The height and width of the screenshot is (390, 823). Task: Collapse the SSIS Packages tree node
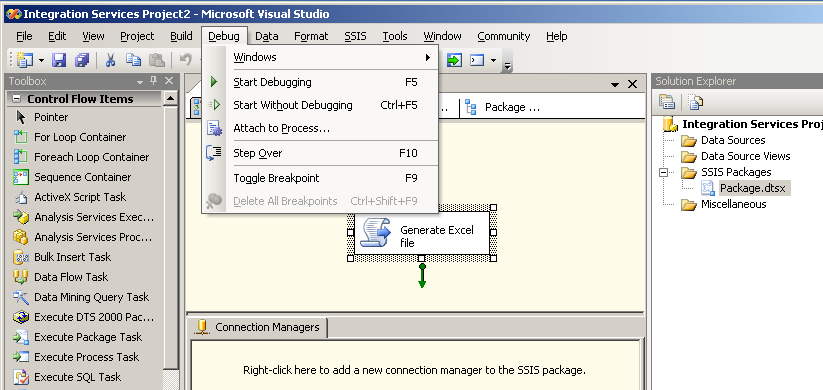click(663, 172)
